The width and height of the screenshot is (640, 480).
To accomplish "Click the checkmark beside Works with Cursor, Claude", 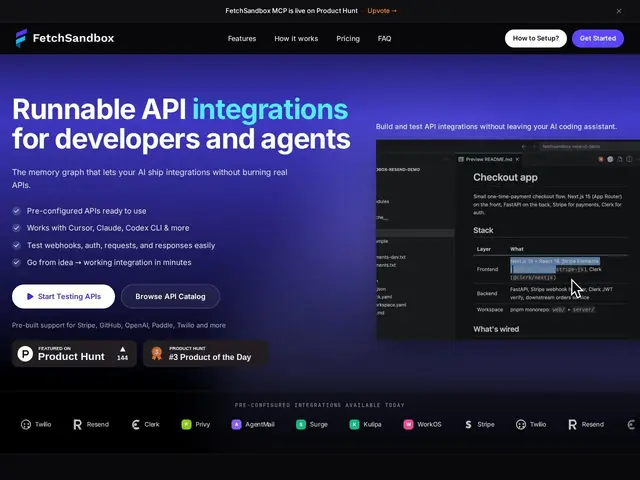I will [16, 228].
